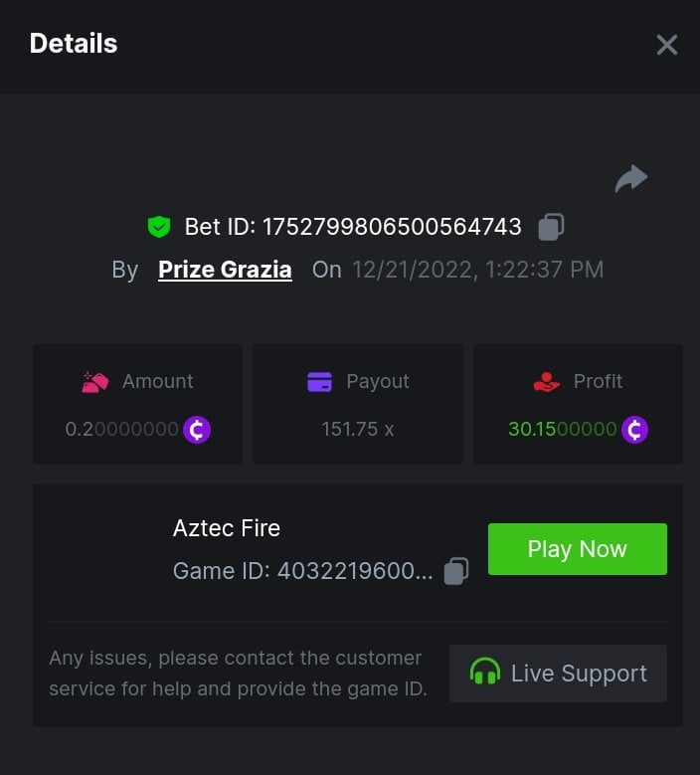Click the pink Amount icon
This screenshot has width=700, height=775.
click(94, 382)
